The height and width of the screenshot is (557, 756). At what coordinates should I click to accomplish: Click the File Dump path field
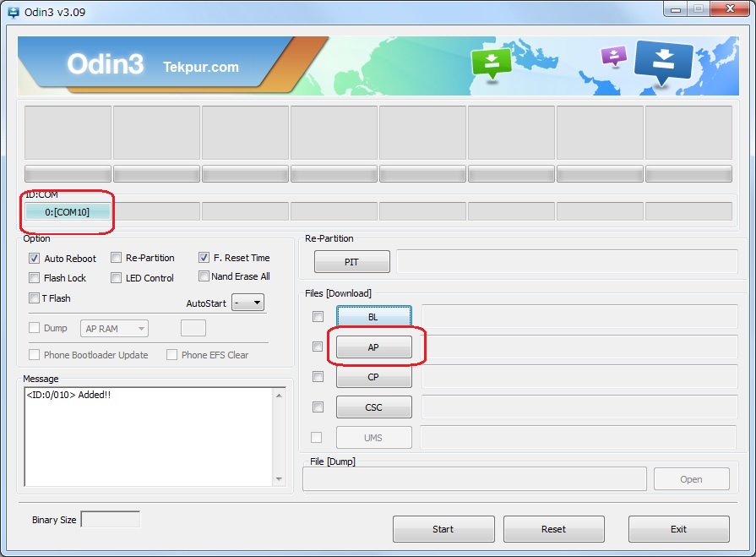click(x=475, y=479)
